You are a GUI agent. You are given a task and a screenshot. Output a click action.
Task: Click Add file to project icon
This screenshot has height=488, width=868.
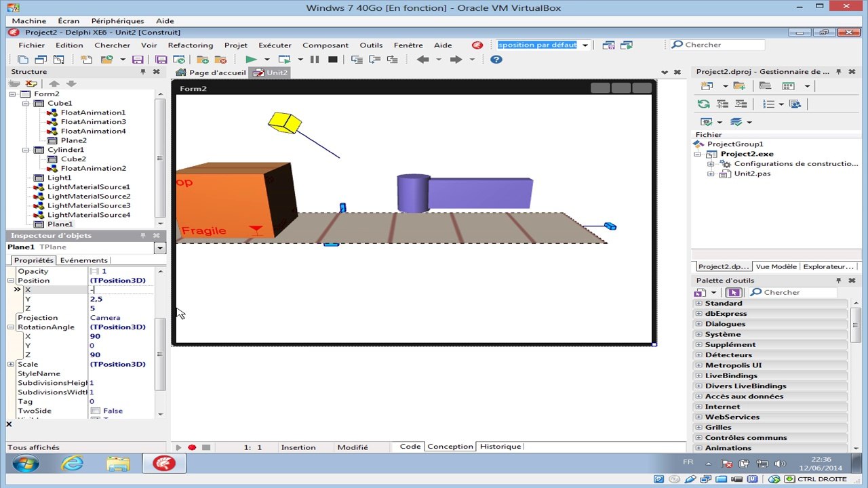tap(202, 60)
